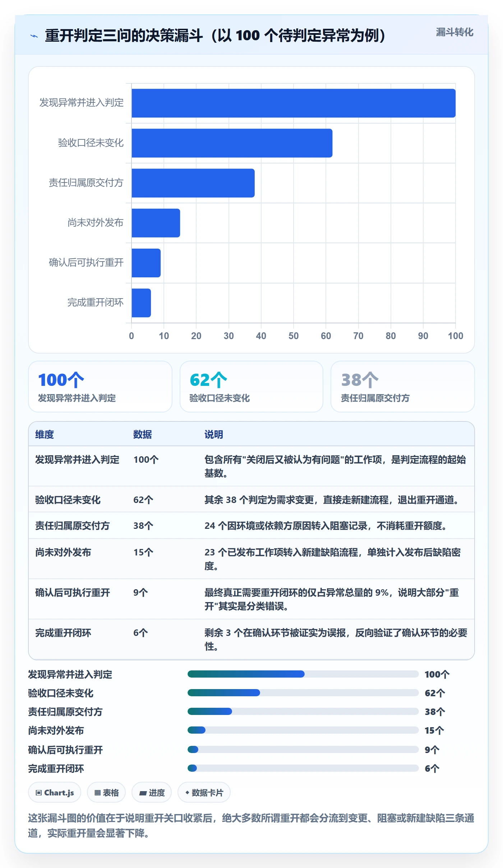Click the 数据 column header
Image resolution: width=503 pixels, height=868 pixels.
click(x=143, y=434)
